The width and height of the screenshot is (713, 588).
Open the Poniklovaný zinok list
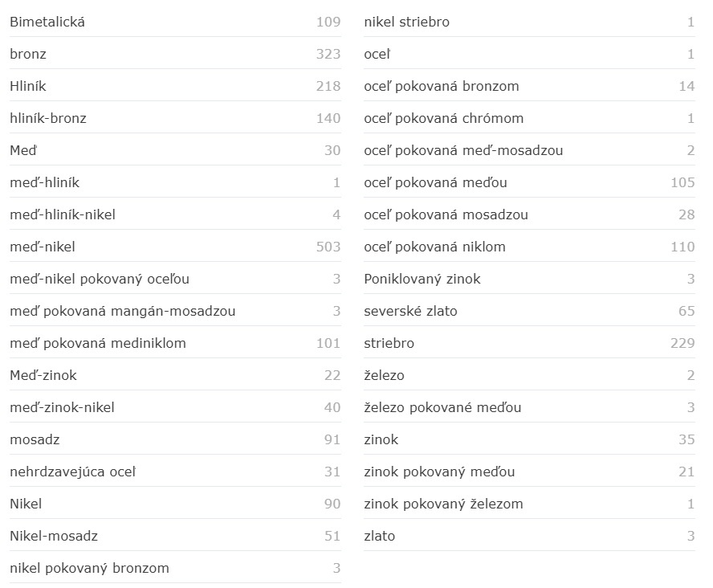[422, 279]
